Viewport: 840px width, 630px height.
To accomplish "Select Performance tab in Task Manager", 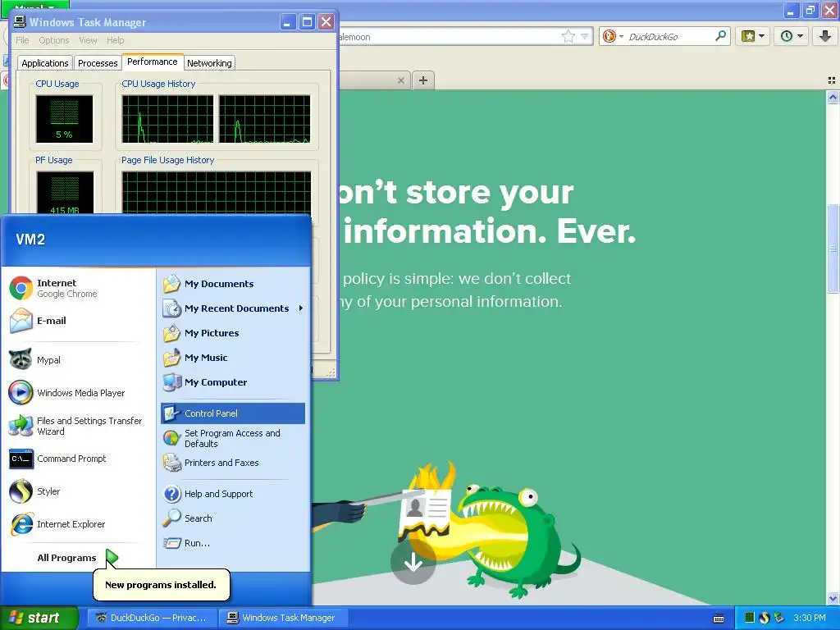I will point(152,62).
